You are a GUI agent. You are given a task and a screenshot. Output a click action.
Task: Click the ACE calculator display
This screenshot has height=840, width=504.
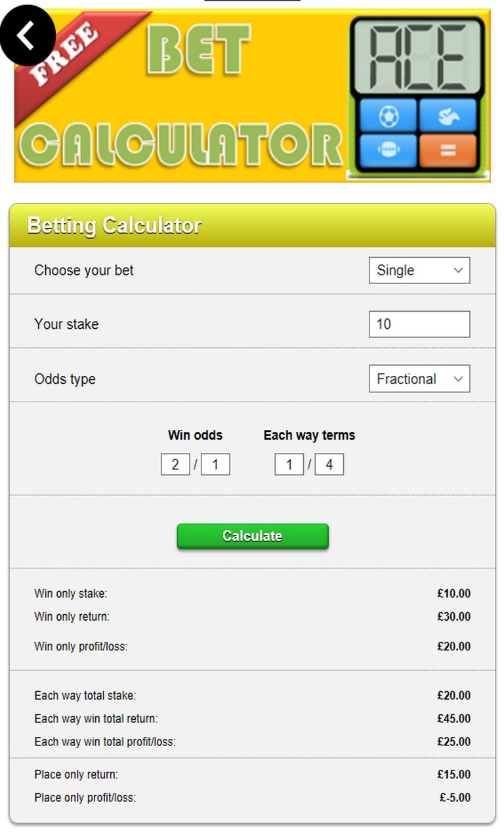coord(418,57)
